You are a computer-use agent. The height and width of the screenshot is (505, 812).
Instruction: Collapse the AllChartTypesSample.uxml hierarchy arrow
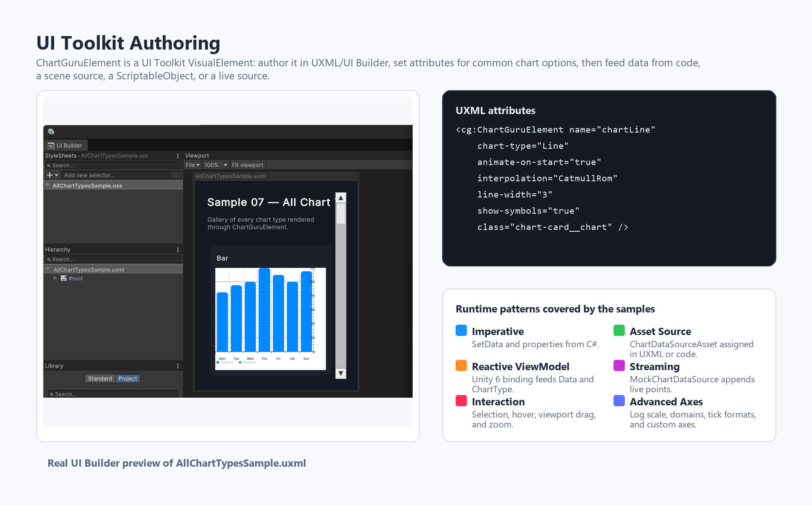(48, 269)
